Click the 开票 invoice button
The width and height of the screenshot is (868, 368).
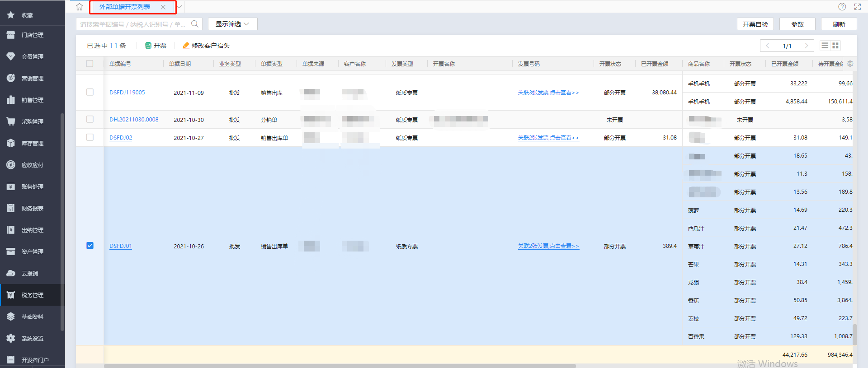(156, 46)
